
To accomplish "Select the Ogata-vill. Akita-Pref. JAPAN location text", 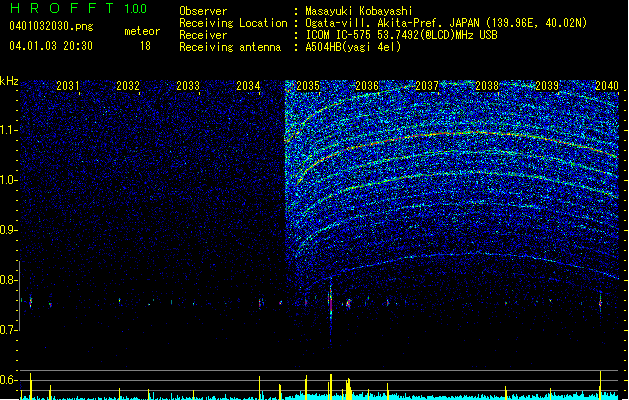I will pos(446,23).
